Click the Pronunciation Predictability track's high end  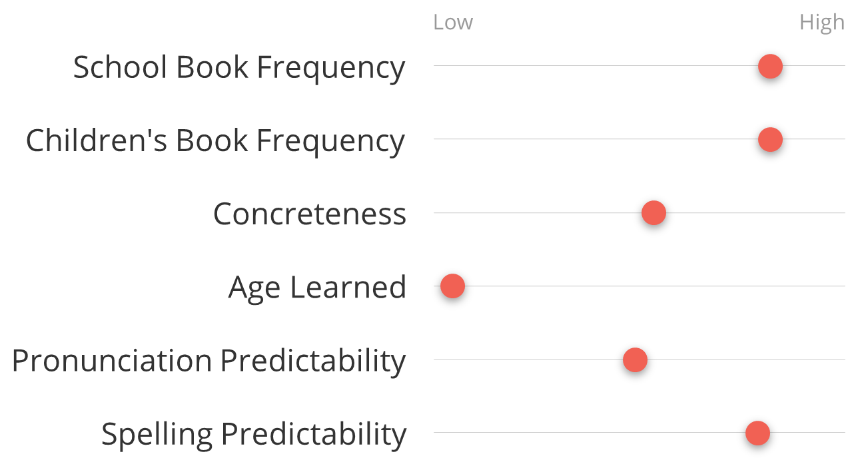(841, 359)
